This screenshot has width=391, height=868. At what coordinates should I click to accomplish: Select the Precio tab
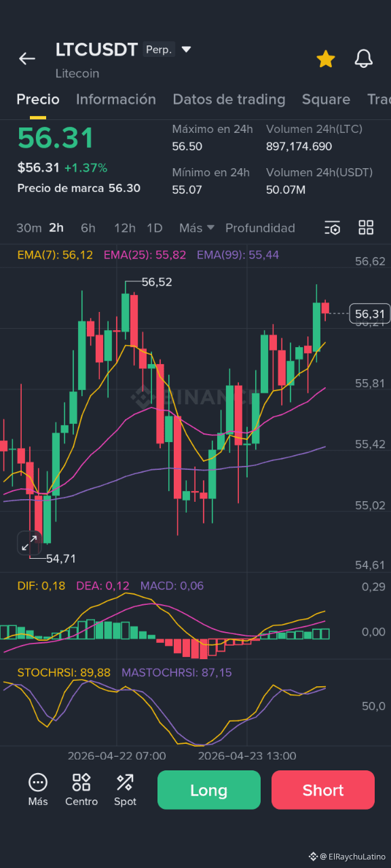point(38,99)
